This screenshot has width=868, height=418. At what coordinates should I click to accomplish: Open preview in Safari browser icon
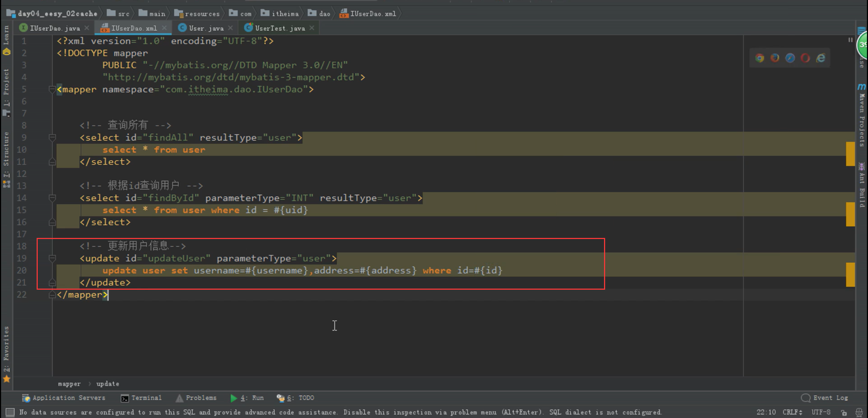790,58
